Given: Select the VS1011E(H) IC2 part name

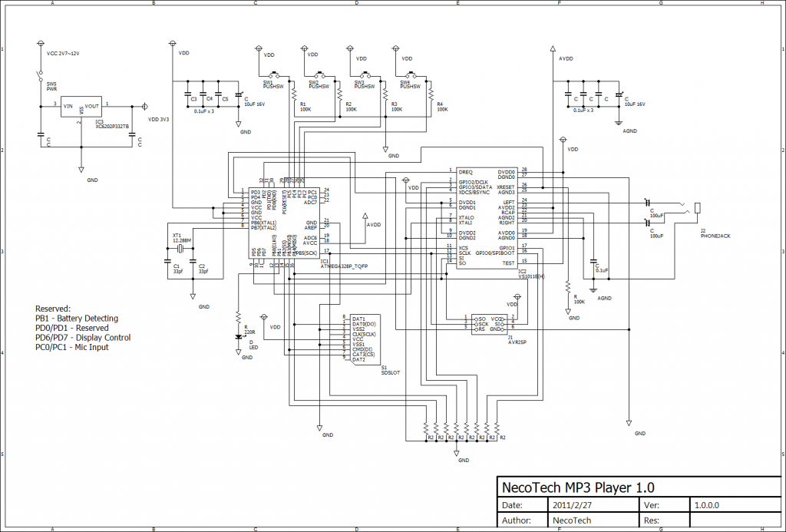Looking at the screenshot, I should pos(531,277).
